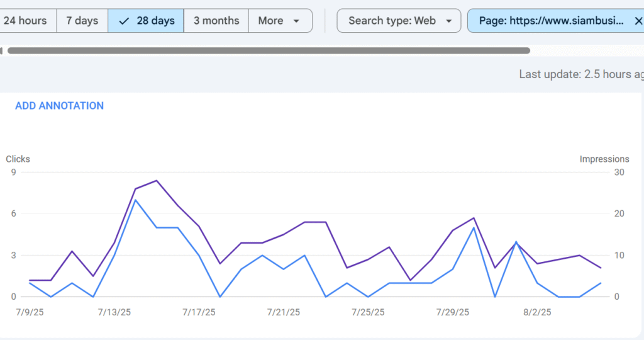The height and width of the screenshot is (340, 644).
Task: Click the ADD ANNOTATION link
Action: click(x=59, y=106)
